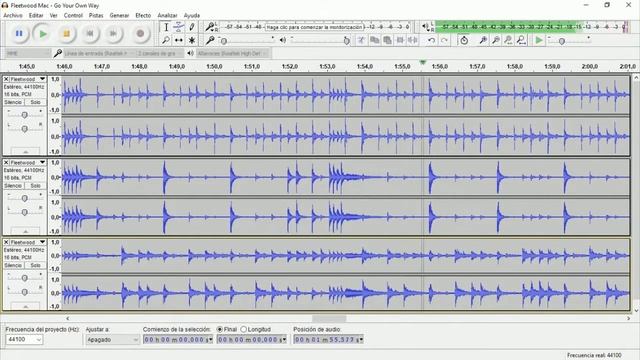Click the Undo arrow icon

(431, 40)
